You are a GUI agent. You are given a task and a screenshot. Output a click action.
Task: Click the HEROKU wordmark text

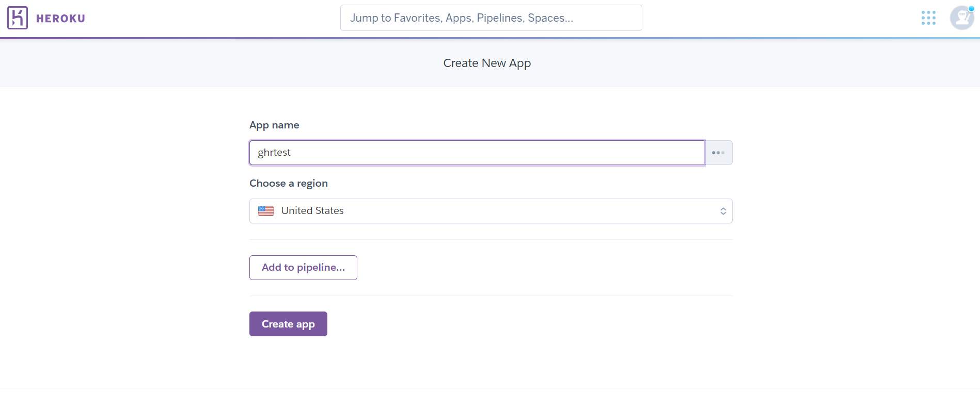60,19
